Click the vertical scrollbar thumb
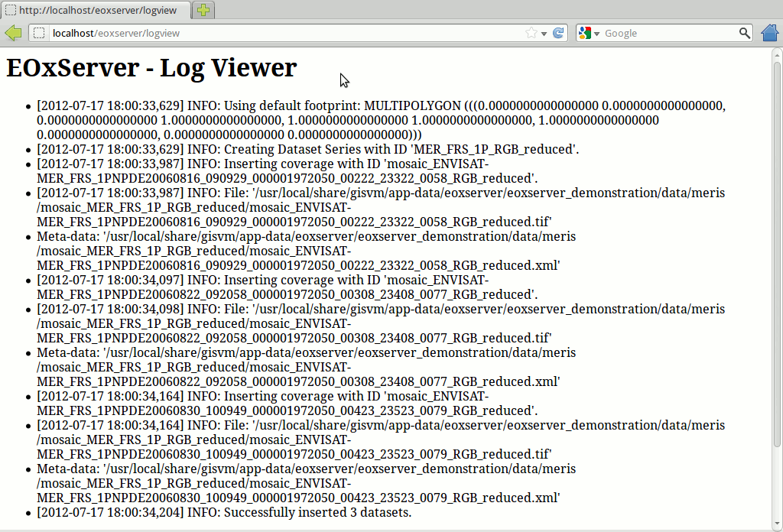Screen dimensions: 783x532 click(777, 255)
